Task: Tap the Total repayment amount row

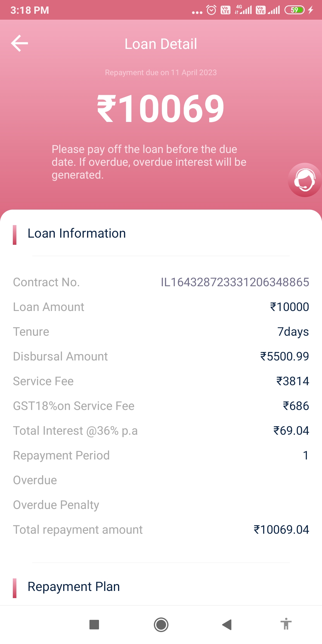Action: [161, 530]
